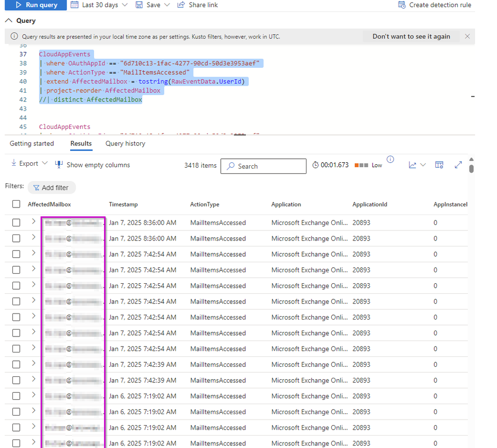Click the extend AffectedMailbox line 40
The height and width of the screenshot is (448, 497).
[142, 82]
